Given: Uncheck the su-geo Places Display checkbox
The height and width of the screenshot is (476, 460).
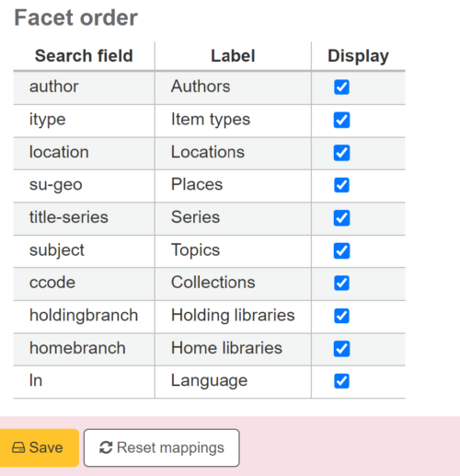Looking at the screenshot, I should coord(341,185).
